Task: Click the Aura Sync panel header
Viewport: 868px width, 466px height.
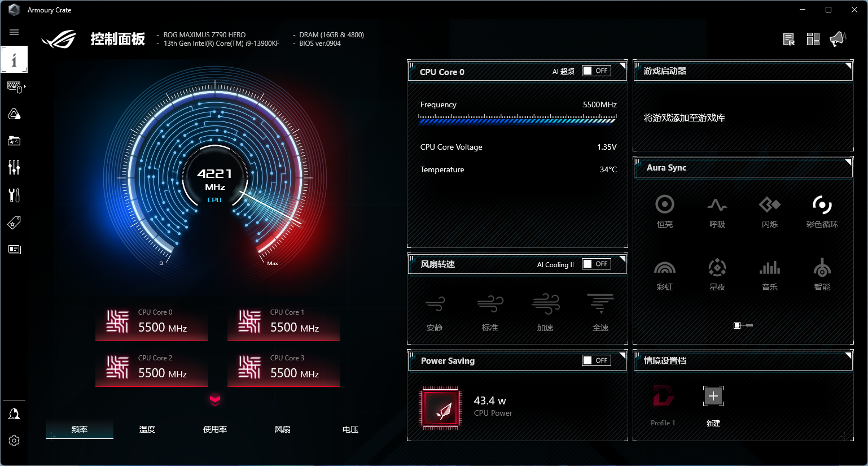Action: click(x=743, y=168)
